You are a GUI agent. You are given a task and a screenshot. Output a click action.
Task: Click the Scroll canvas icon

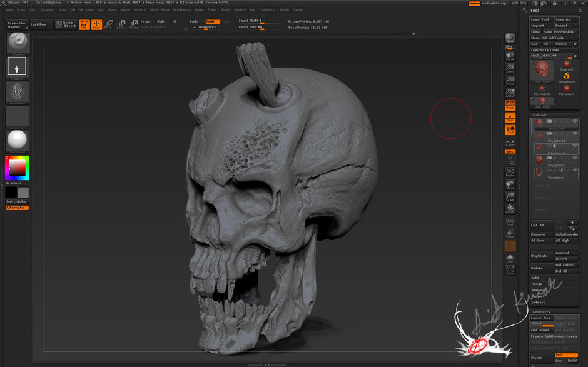tap(510, 56)
